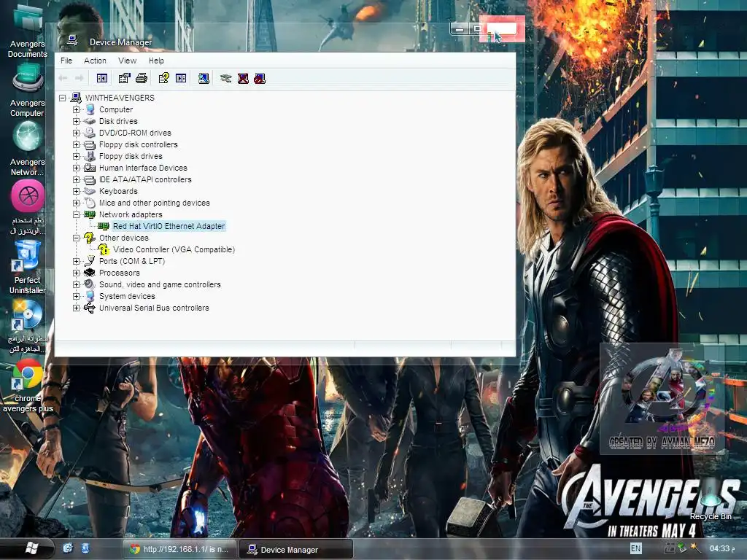Image resolution: width=747 pixels, height=560 pixels.
Task: Open Perfect Uninstaller desktop shortcut
Action: 27,267
